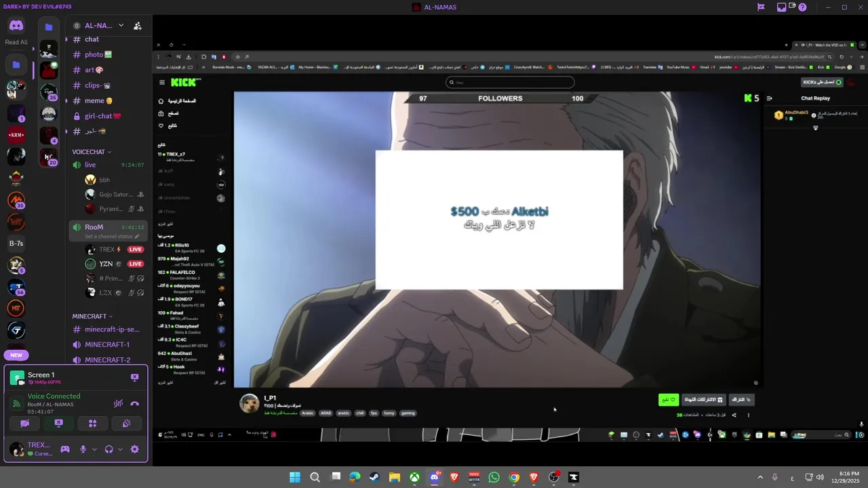Viewport: 868px width, 488px height.
Task: Collapse the MINECRAFT category
Action: coord(92,317)
